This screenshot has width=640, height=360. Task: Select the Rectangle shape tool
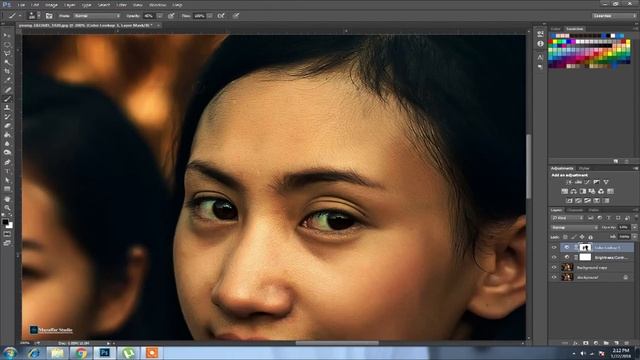pyautogui.click(x=7, y=189)
